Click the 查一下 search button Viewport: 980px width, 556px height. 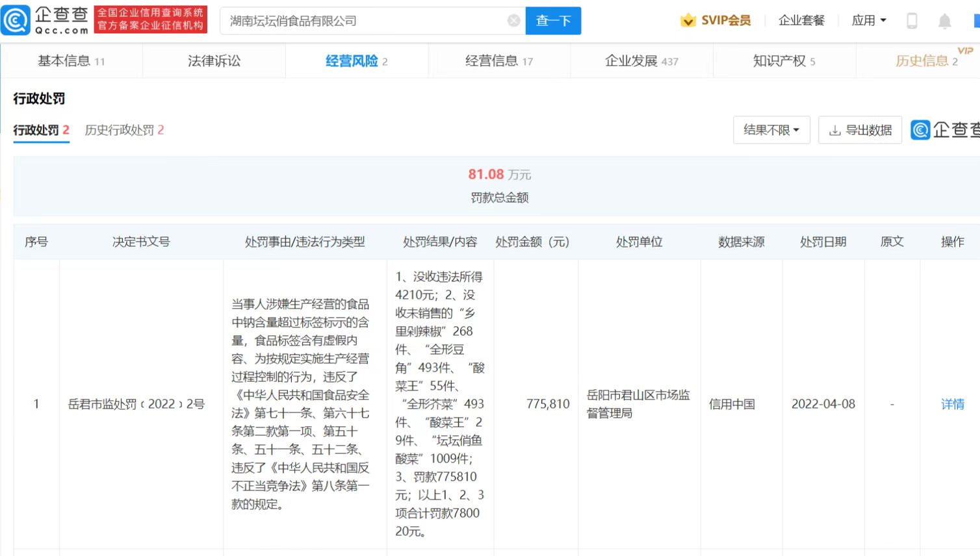point(553,21)
